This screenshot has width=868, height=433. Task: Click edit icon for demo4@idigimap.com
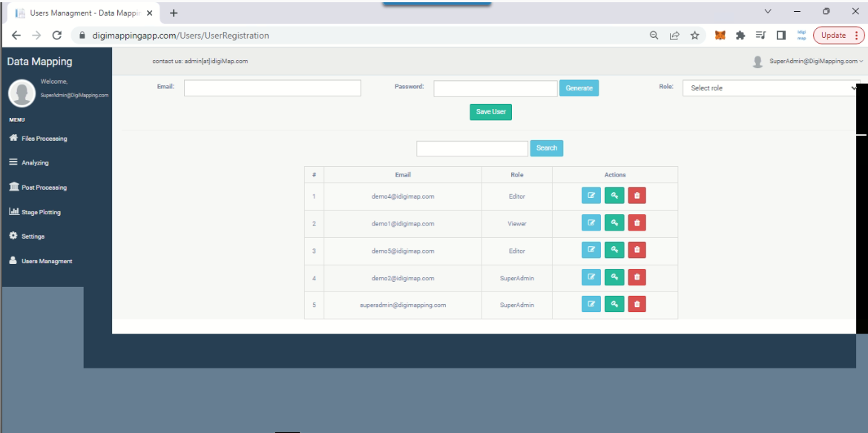pyautogui.click(x=591, y=196)
